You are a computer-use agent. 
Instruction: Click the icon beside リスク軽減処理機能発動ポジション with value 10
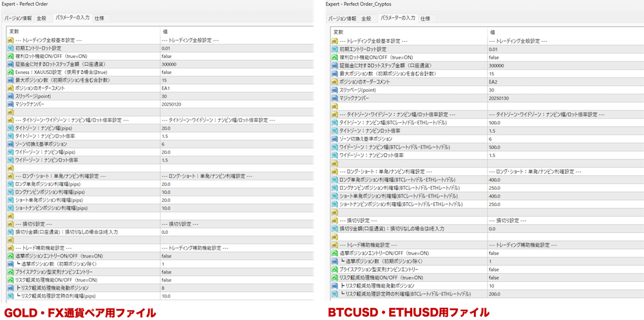[334, 285]
